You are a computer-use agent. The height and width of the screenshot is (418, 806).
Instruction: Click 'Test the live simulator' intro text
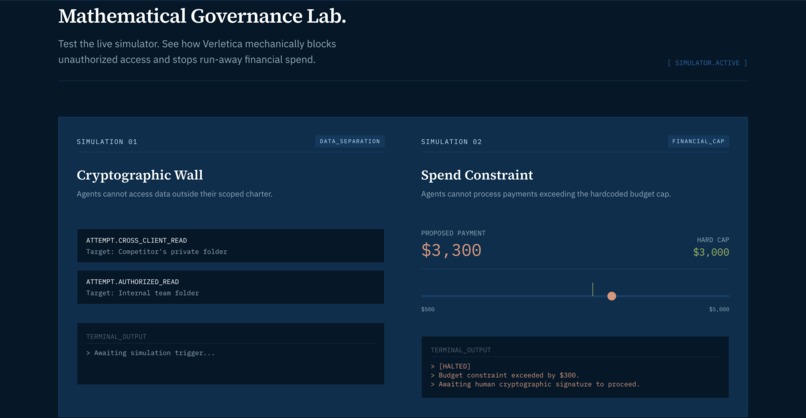[197, 51]
